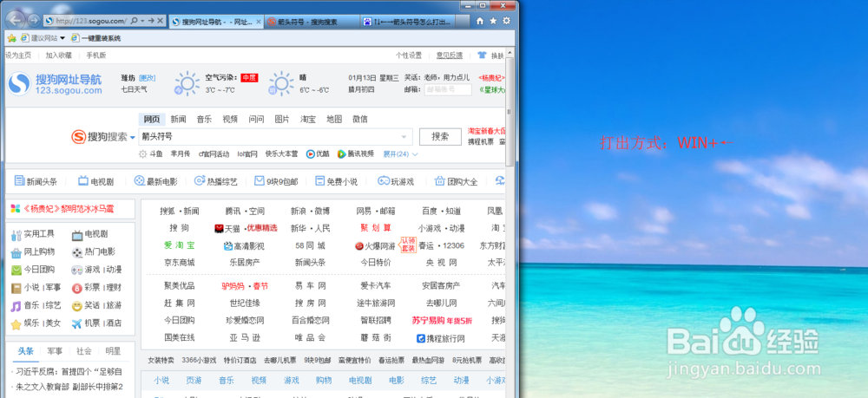Click the 中度 air pollution badge
Viewport: 868px width, 398px height.
[x=249, y=78]
